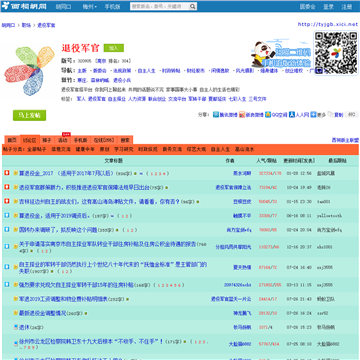Open 居委会 in the top navigation bar

click(x=307, y=7)
